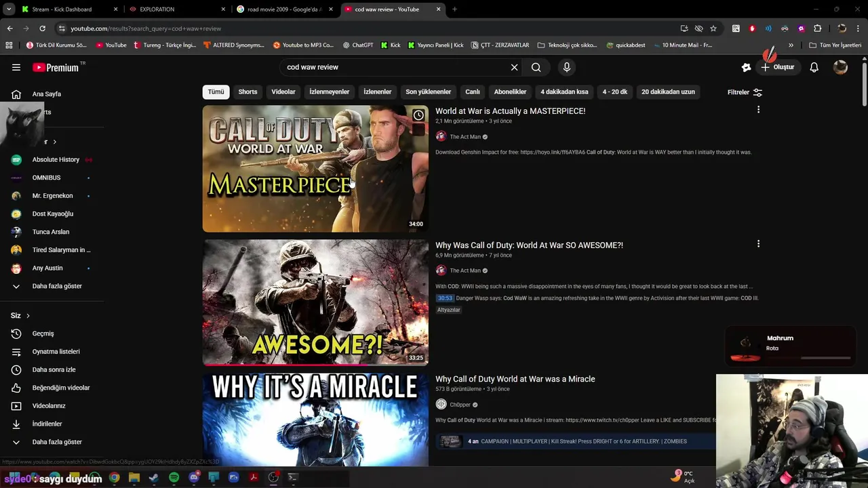This screenshot has width=868, height=488.
Task: Open Mr. Ergenekon subscription
Action: (x=52, y=196)
